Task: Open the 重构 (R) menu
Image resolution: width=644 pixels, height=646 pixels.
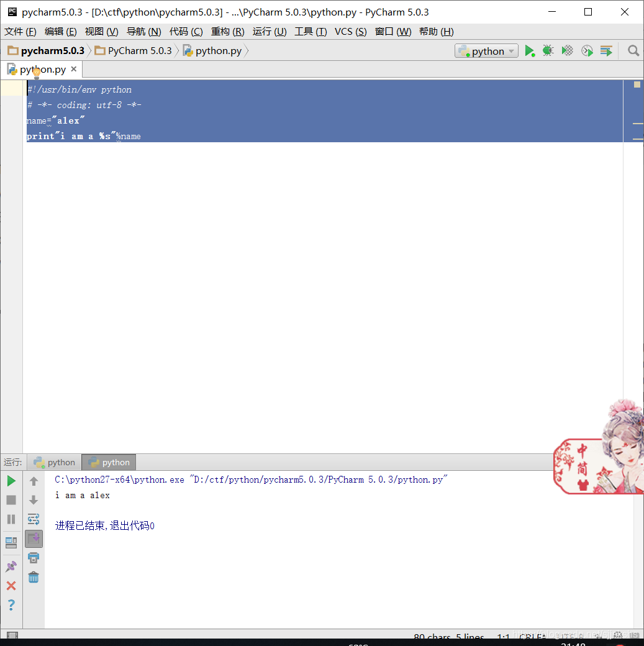Action: [227, 32]
